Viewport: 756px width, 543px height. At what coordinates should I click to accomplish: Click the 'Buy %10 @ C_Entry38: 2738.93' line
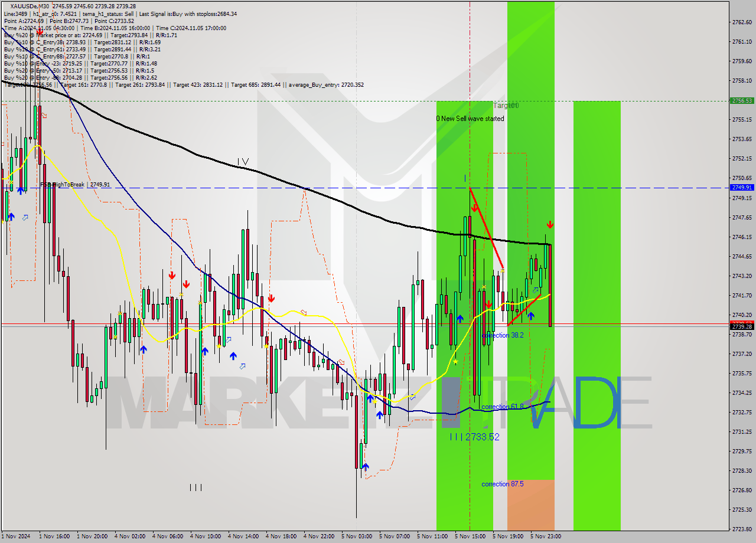(82, 42)
